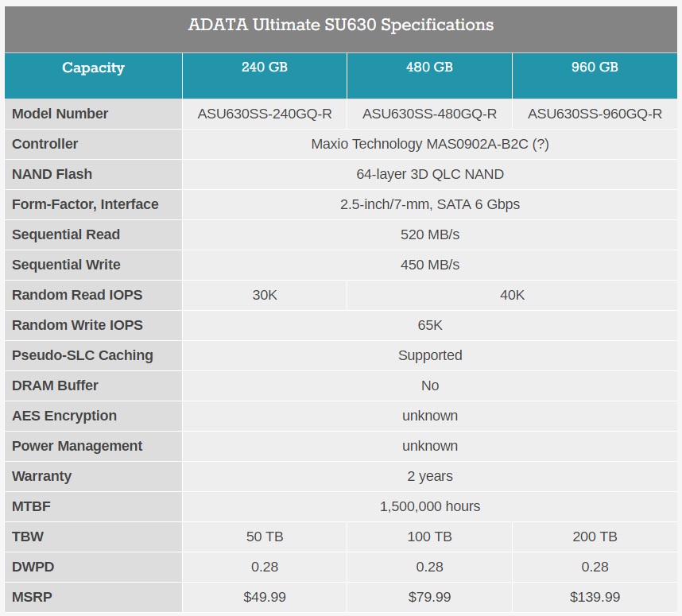Click the '480 GB' column header
The height and width of the screenshot is (616, 682).
(x=429, y=67)
